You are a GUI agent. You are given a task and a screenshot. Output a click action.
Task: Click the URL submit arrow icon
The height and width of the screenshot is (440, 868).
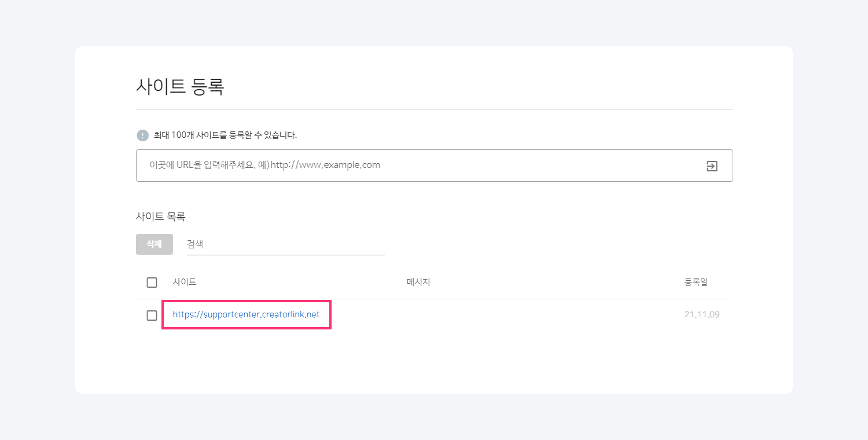[x=712, y=166]
